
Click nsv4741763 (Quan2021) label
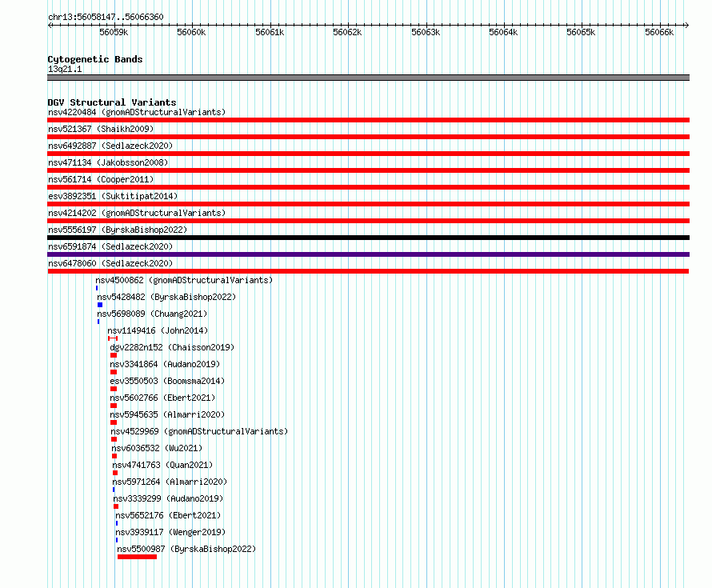coord(162,465)
